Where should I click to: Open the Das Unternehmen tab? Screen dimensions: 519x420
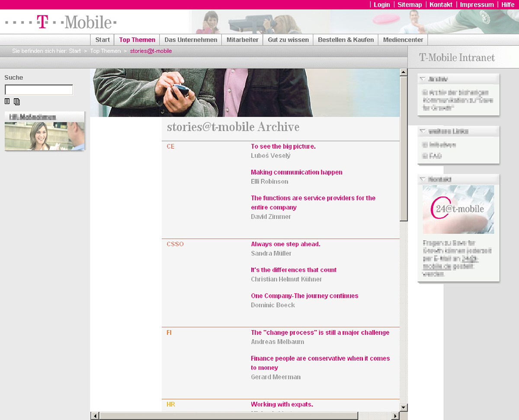point(191,40)
